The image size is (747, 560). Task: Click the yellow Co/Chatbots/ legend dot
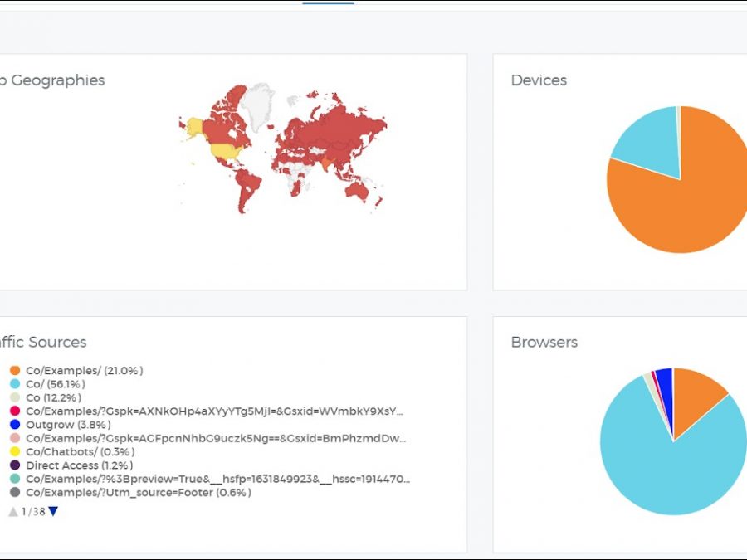[x=15, y=452]
